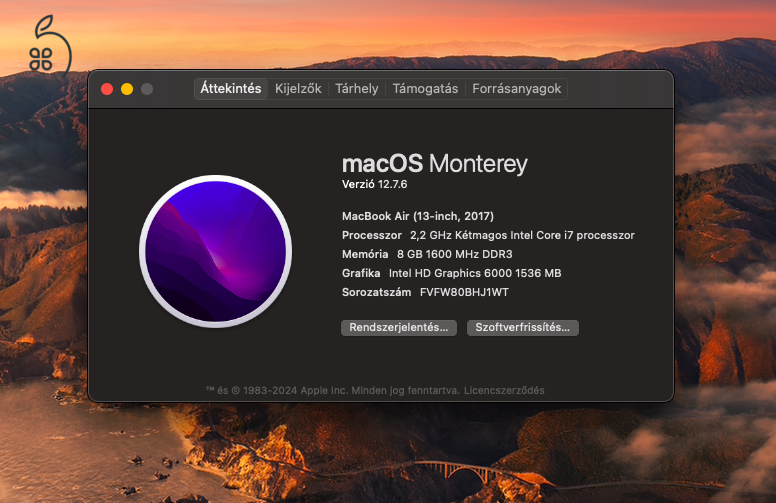Show the Forrásanyagok tab
Viewport: 776px width, 503px height.
pyautogui.click(x=516, y=89)
